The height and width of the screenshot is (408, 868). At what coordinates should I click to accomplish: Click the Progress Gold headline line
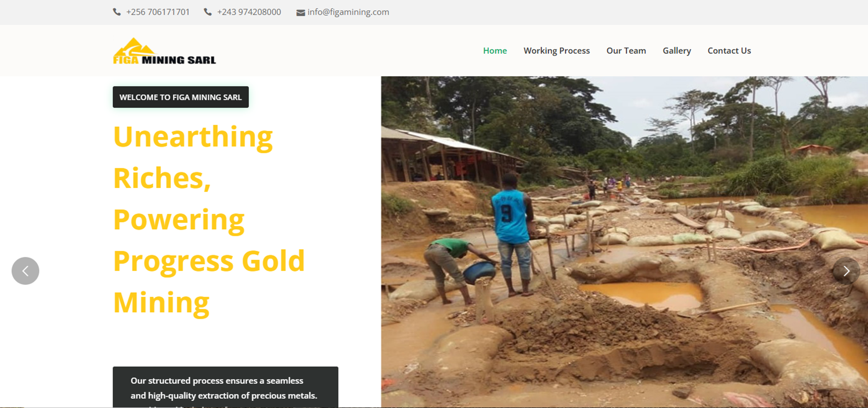pyautogui.click(x=209, y=261)
